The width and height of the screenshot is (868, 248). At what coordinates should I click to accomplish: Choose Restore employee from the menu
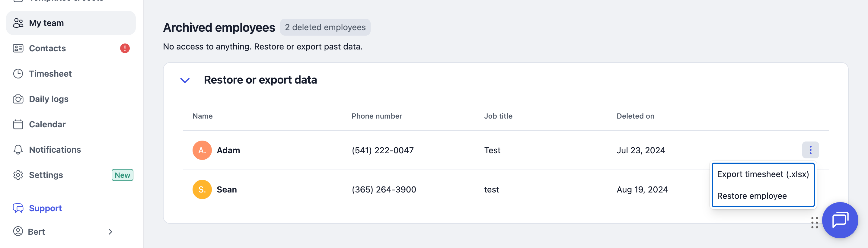click(x=752, y=196)
